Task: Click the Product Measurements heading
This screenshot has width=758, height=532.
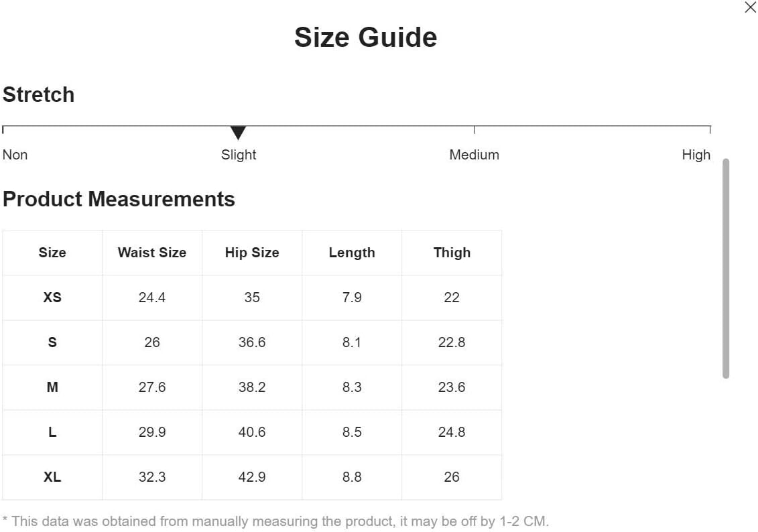Action: click(119, 199)
